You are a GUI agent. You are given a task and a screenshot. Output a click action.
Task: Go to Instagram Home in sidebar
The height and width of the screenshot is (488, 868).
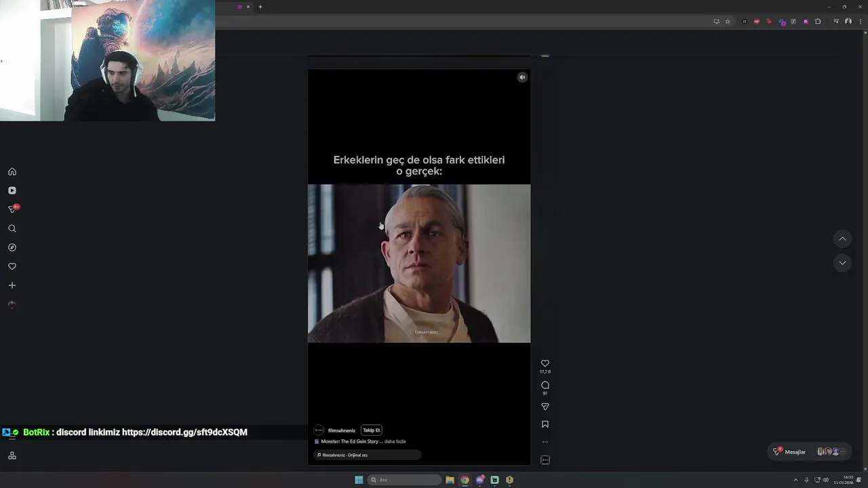point(12,171)
